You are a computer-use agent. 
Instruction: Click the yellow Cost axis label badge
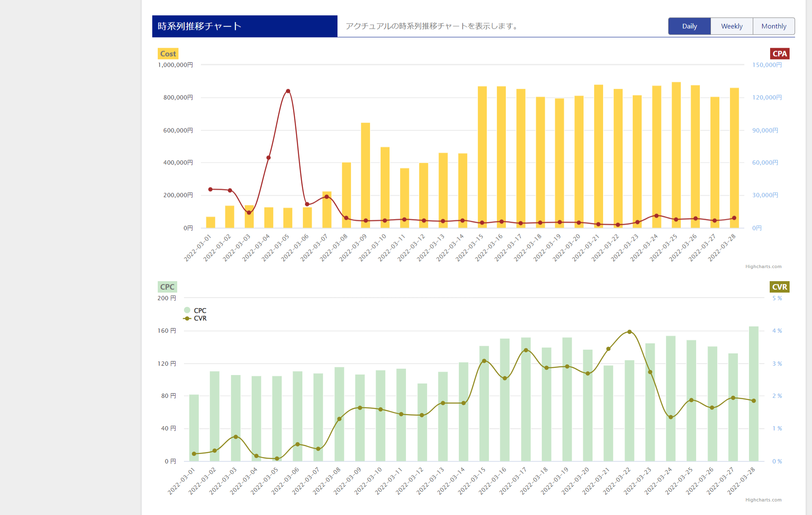click(168, 54)
